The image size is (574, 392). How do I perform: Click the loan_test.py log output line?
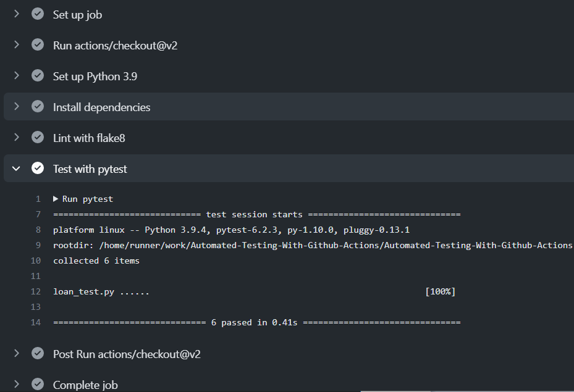click(x=101, y=291)
